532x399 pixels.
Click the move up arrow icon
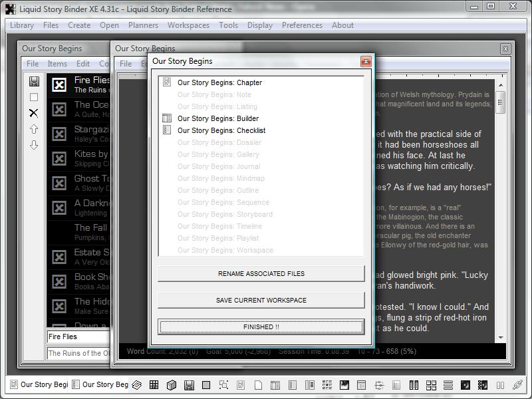pos(34,129)
